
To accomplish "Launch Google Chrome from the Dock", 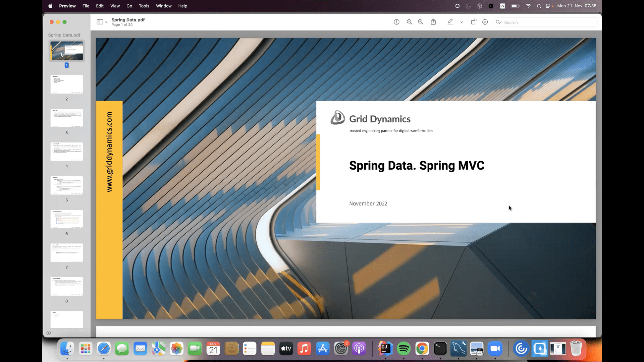I will click(422, 349).
